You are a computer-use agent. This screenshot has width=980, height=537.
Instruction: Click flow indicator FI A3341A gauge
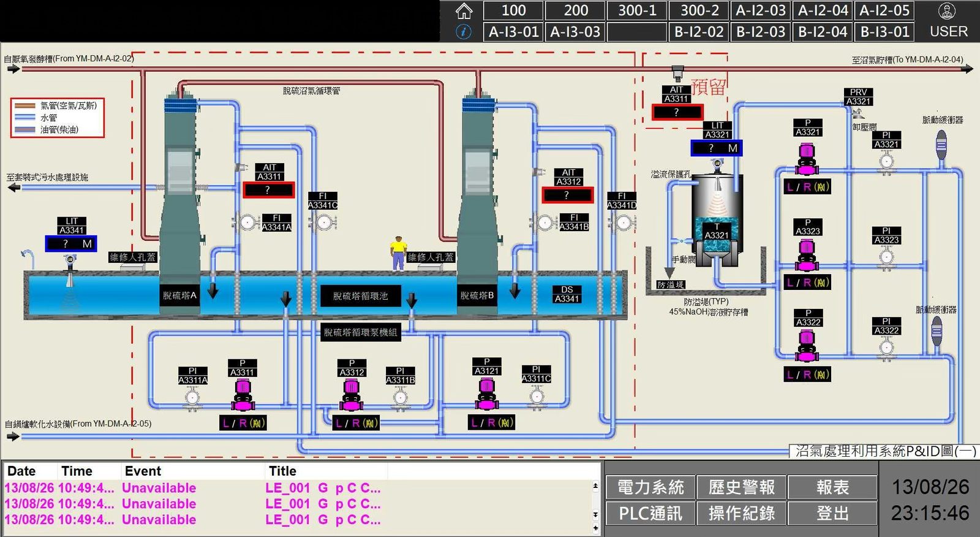coord(247,223)
